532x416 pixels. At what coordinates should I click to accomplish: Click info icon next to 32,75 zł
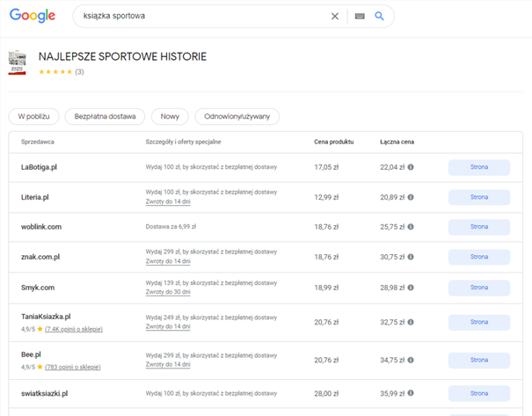point(411,322)
